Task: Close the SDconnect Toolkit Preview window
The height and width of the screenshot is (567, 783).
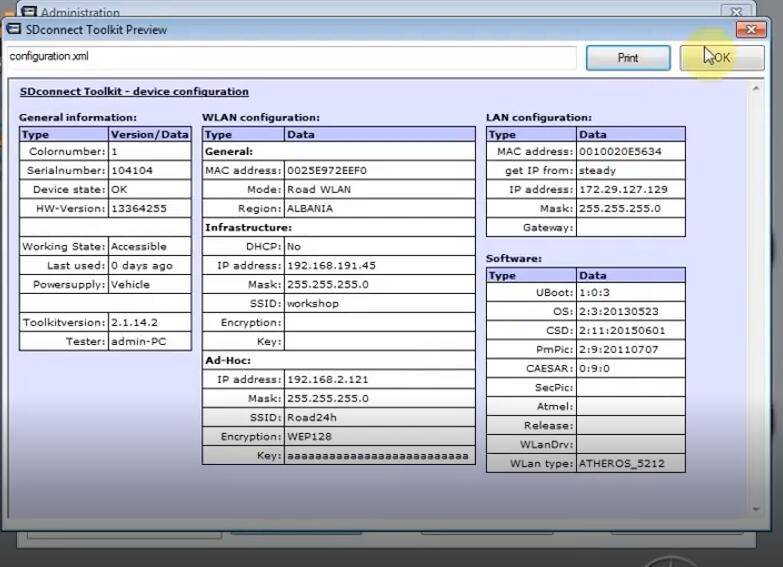Action: [x=751, y=29]
